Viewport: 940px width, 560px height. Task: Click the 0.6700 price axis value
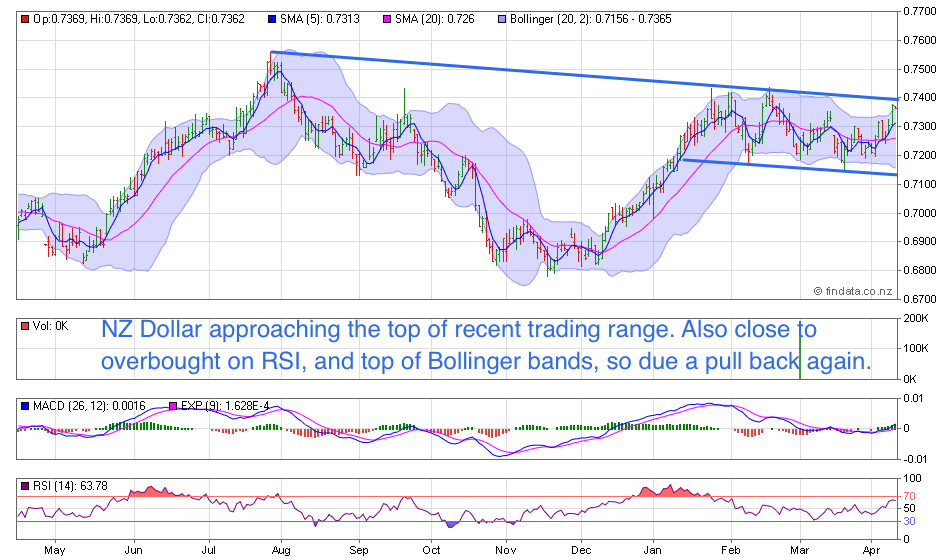tap(920, 299)
